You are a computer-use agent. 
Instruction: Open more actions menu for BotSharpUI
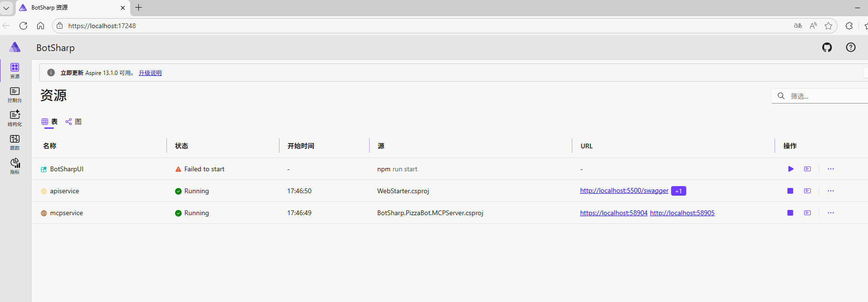(831, 169)
